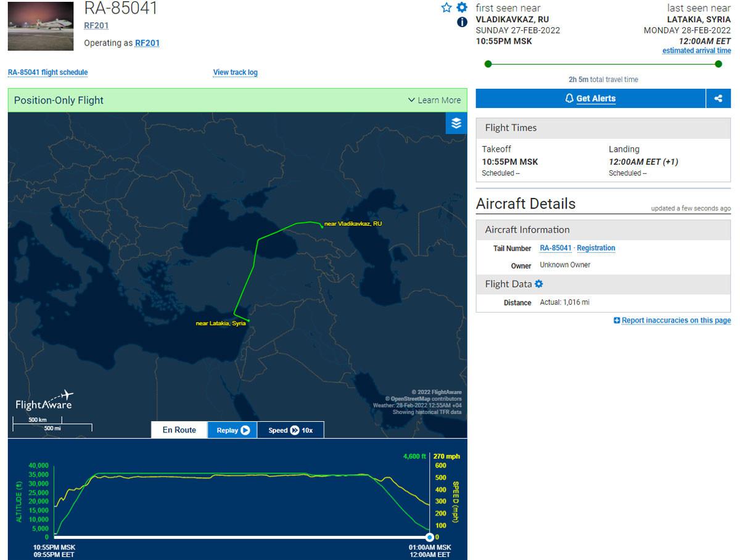
Task: Open the View track log link
Action: 236,72
